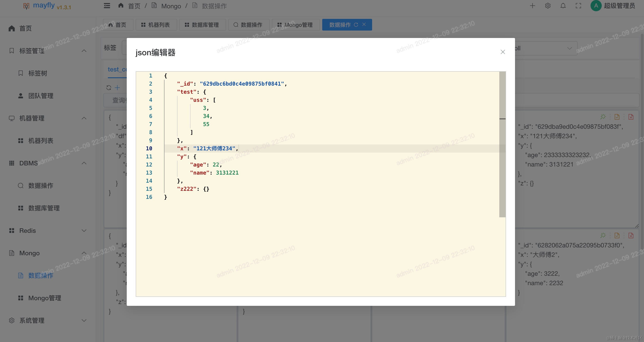
Task: Click the green format icon on first document
Action: tap(603, 117)
